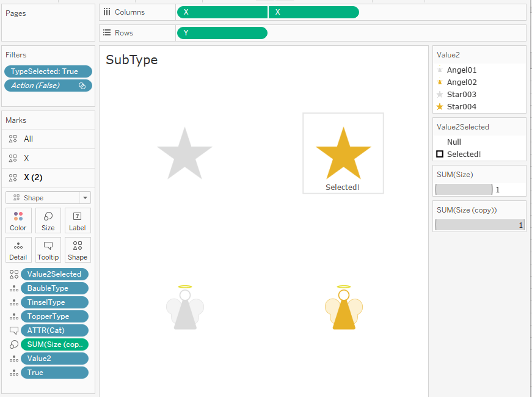Select the grey angel mark in view

click(184, 308)
